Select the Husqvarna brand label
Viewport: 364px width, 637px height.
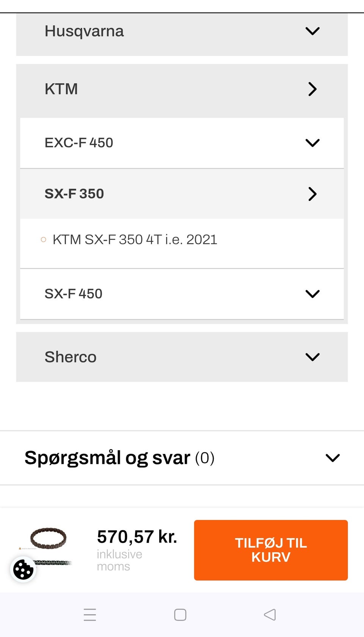84,31
